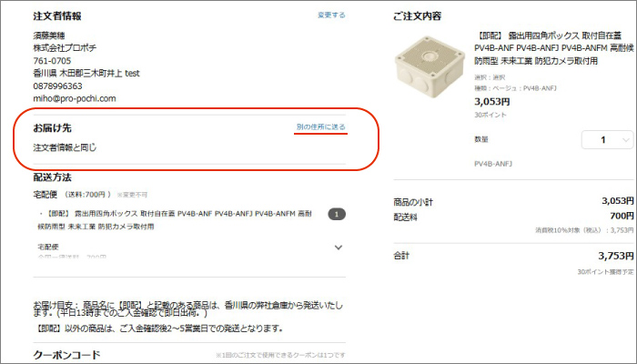
Task: Click the PV4B-ANFJ model code below quantity
Action: click(x=493, y=164)
